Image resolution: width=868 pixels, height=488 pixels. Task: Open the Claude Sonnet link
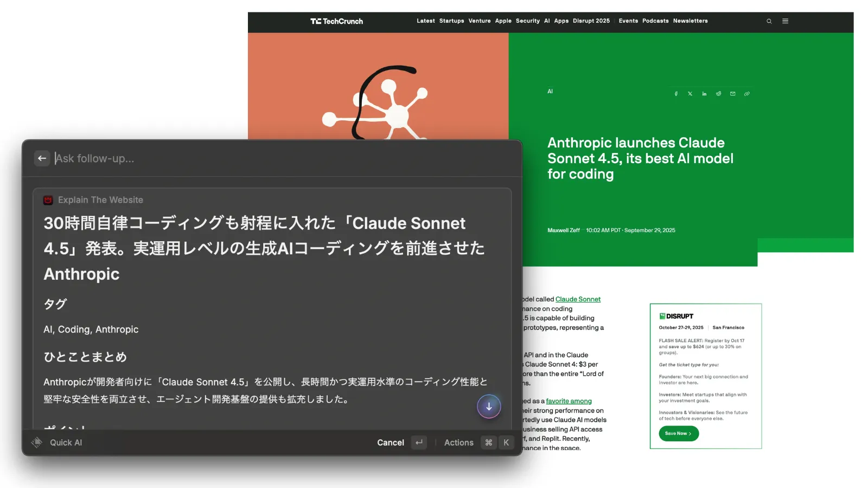click(x=578, y=299)
